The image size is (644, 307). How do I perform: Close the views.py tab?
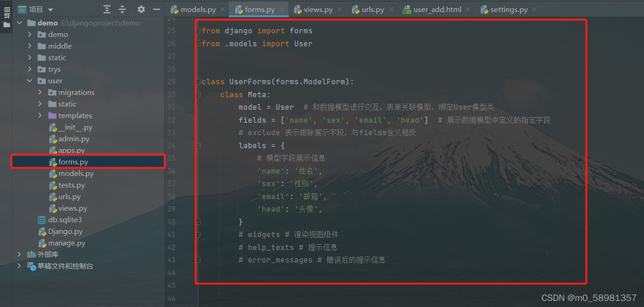(340, 9)
